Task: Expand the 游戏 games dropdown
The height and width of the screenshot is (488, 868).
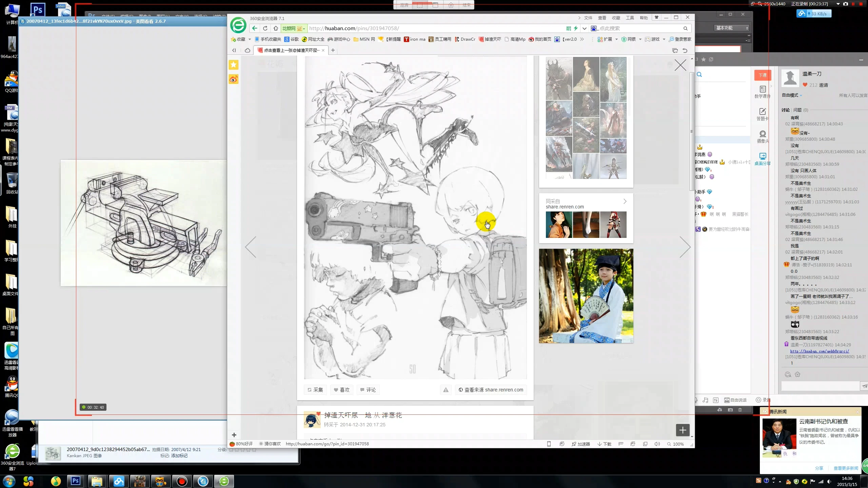Action: tap(664, 39)
